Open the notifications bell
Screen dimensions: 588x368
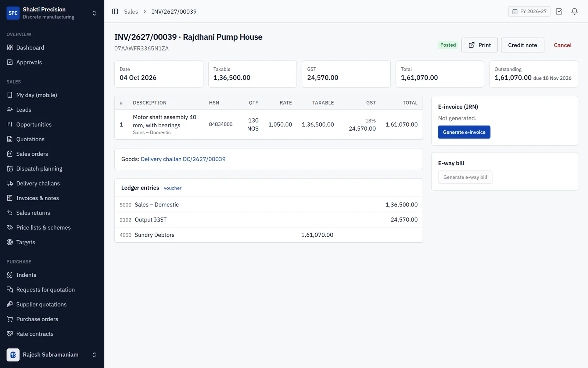click(x=574, y=11)
